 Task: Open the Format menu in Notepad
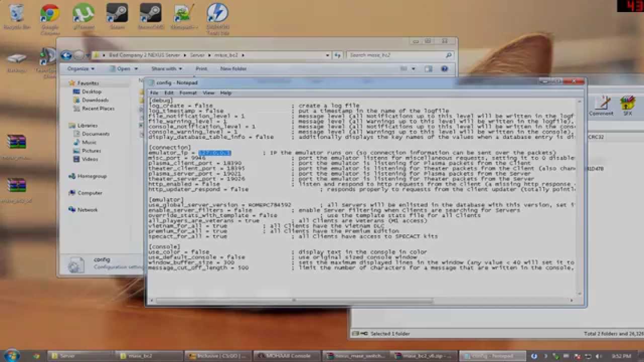click(188, 93)
